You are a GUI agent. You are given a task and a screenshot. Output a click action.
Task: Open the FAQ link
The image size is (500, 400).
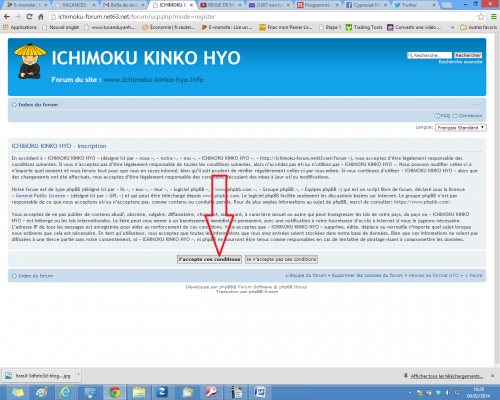click(442, 116)
